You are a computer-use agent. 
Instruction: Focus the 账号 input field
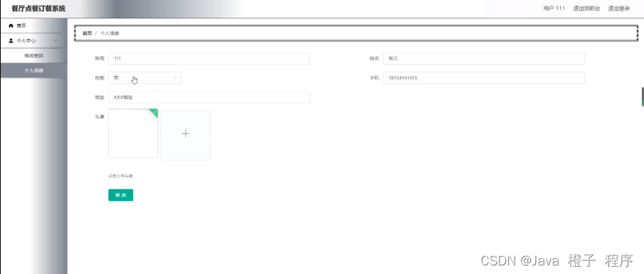click(209, 58)
